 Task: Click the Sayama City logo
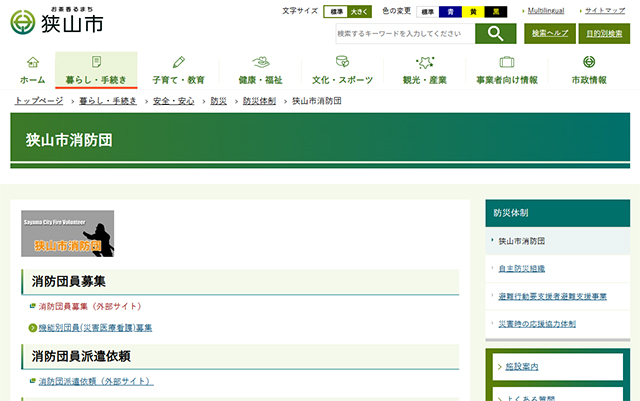(x=57, y=21)
